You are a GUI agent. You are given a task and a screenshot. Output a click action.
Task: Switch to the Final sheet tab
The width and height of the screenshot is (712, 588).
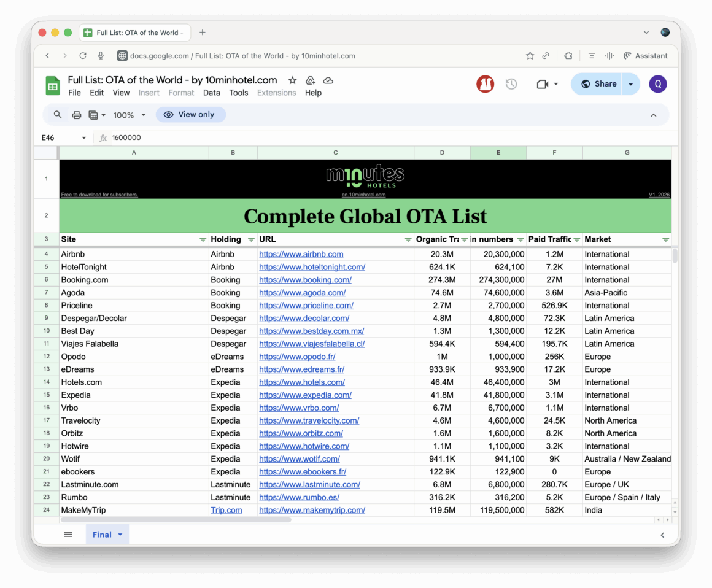(x=102, y=535)
